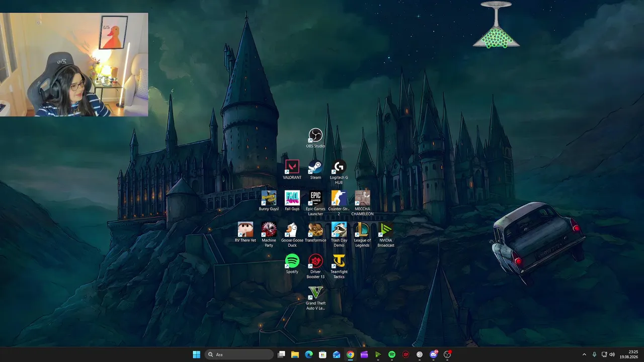Click the Fall Guys desktop icon
The width and height of the screenshot is (644, 362).
click(292, 201)
